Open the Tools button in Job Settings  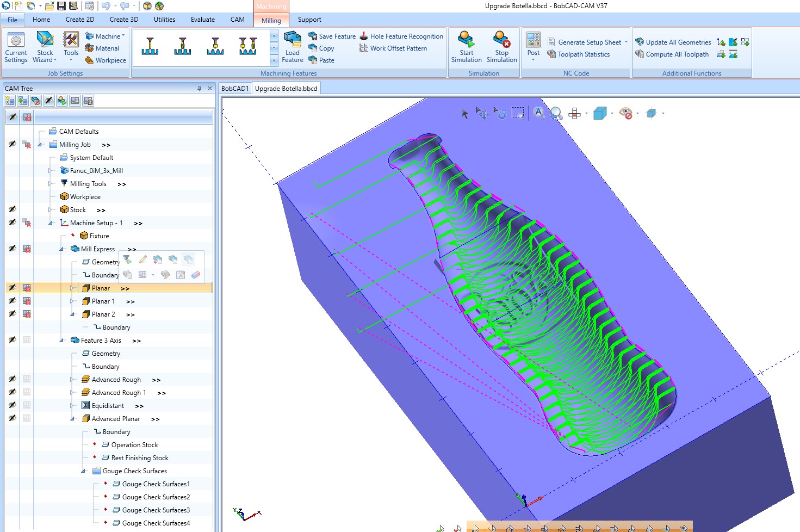(71, 47)
